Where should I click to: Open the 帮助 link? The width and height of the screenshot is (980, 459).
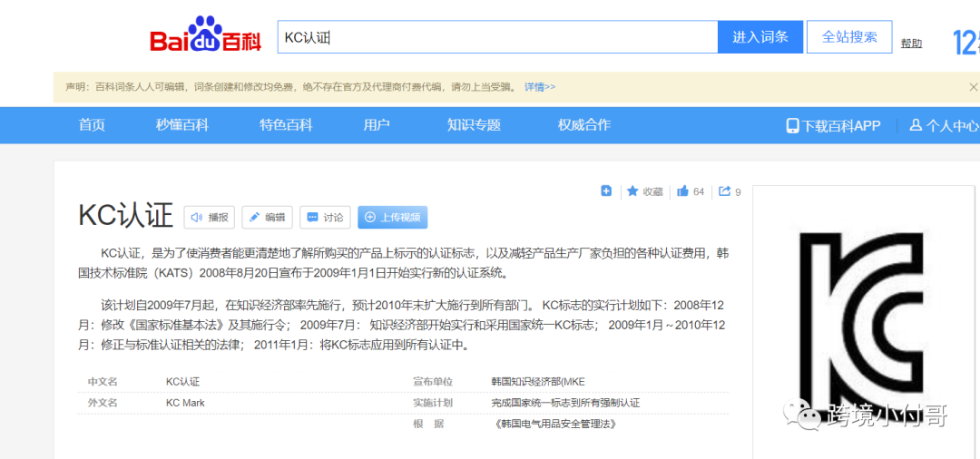pos(911,44)
